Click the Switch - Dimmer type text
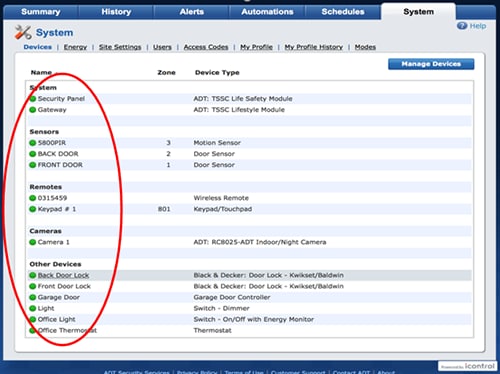The width and height of the screenshot is (500, 374). coord(221,308)
